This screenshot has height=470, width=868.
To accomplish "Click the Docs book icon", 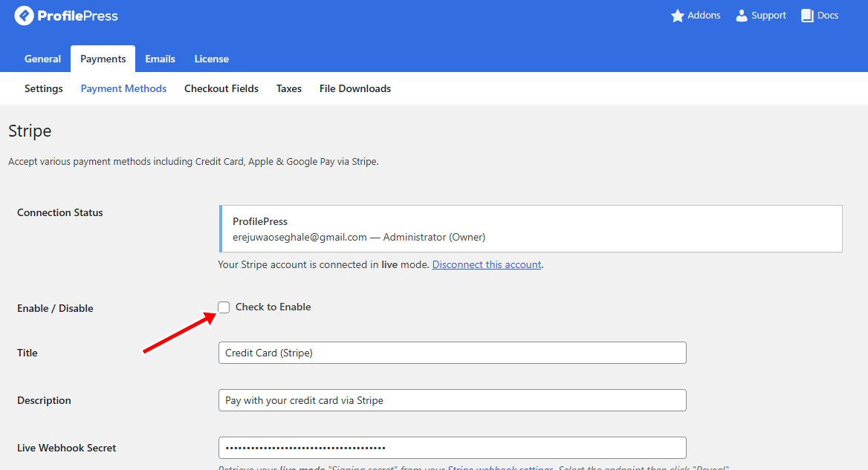I will coord(807,16).
